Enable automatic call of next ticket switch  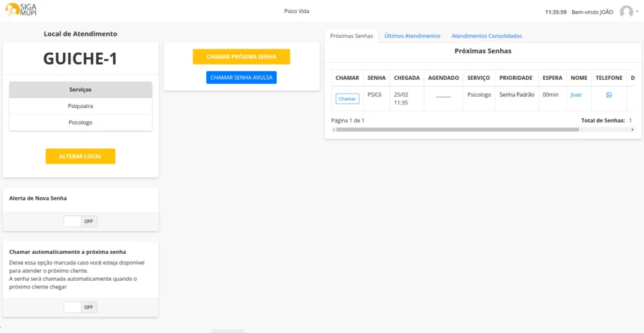coord(80,307)
